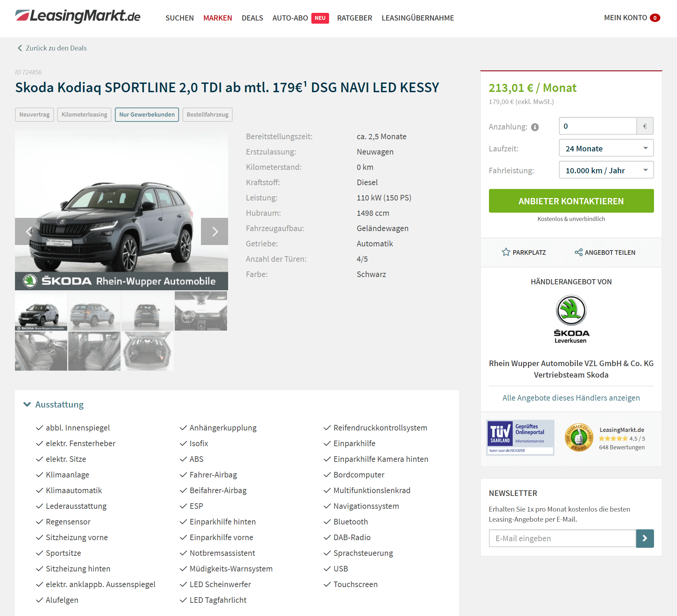Click the Bestellfahrzeug tag
The width and height of the screenshot is (677, 616).
tap(208, 114)
